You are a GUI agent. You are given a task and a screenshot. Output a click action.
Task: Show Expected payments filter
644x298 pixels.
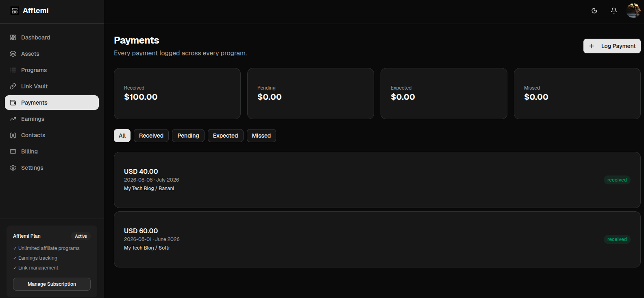[x=226, y=136]
